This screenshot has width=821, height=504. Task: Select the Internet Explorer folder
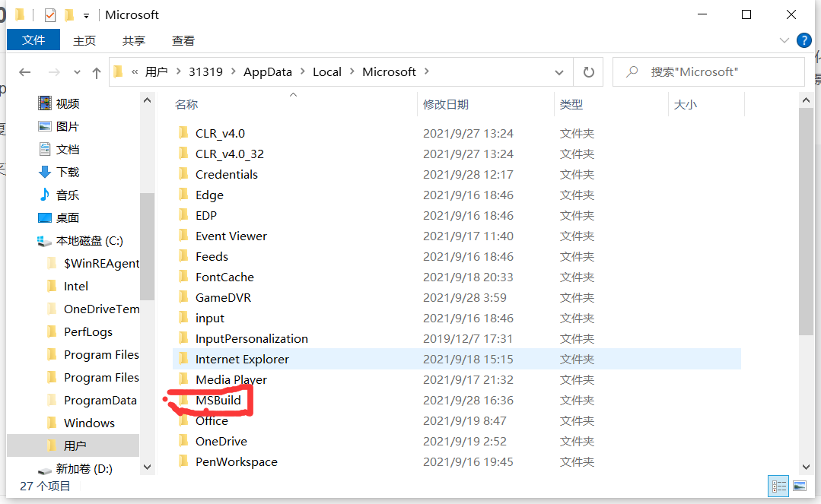[x=243, y=359]
